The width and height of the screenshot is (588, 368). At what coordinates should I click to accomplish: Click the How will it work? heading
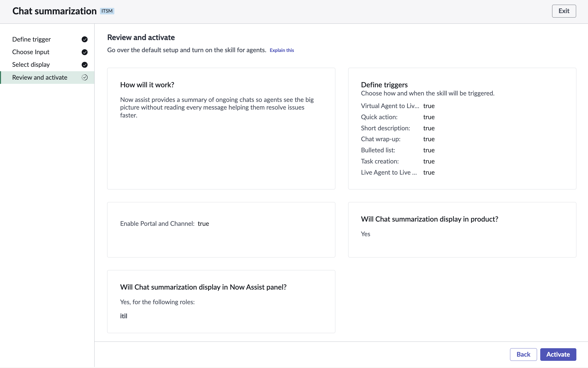pyautogui.click(x=147, y=85)
